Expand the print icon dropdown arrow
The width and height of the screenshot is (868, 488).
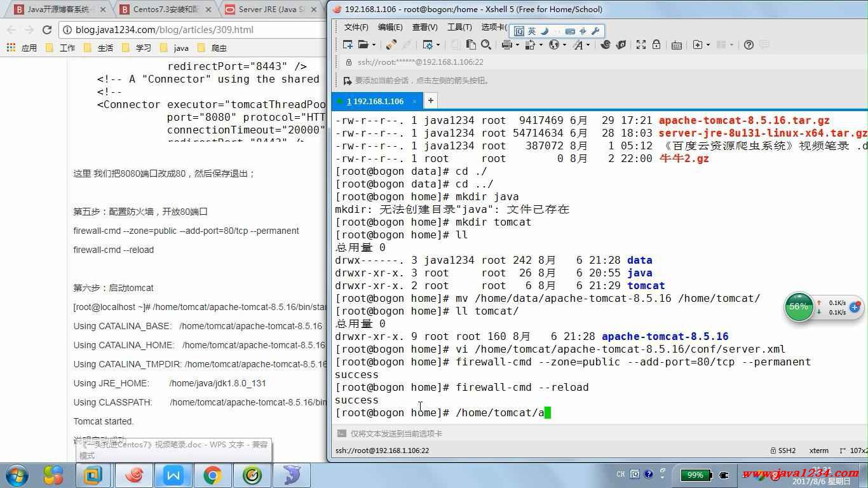(517, 44)
